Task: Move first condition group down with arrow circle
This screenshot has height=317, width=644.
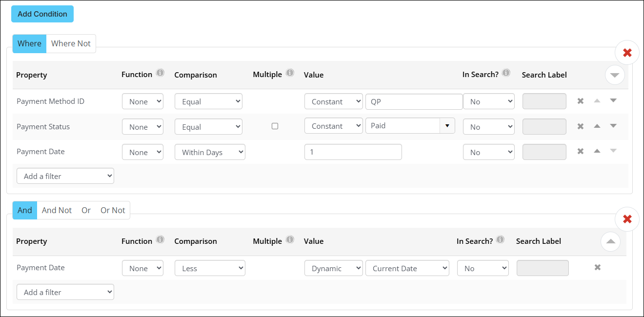Action: tap(614, 75)
